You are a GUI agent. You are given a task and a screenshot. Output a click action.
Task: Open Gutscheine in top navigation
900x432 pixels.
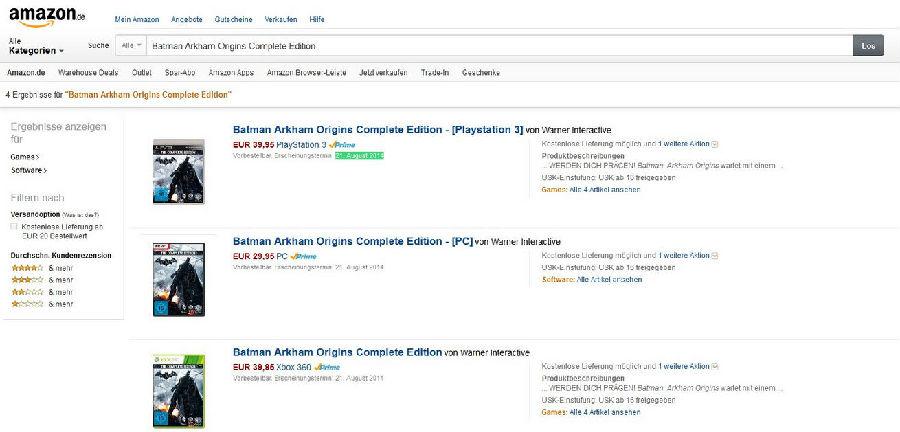234,20
